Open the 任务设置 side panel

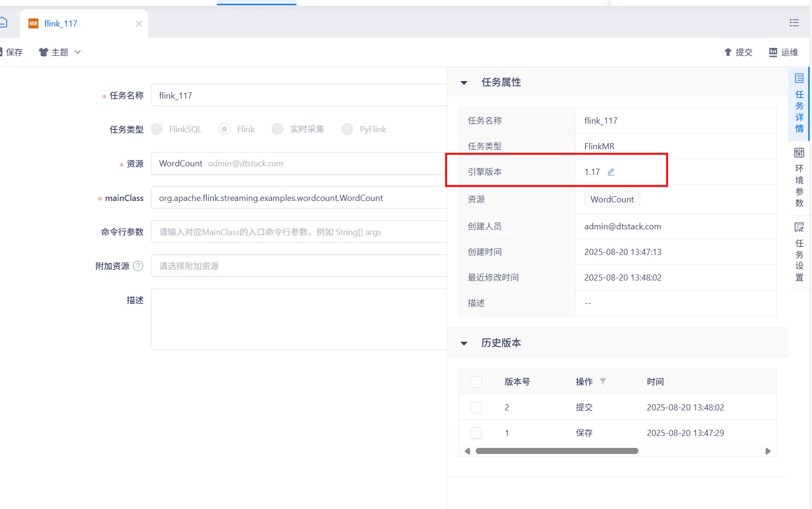tap(799, 252)
